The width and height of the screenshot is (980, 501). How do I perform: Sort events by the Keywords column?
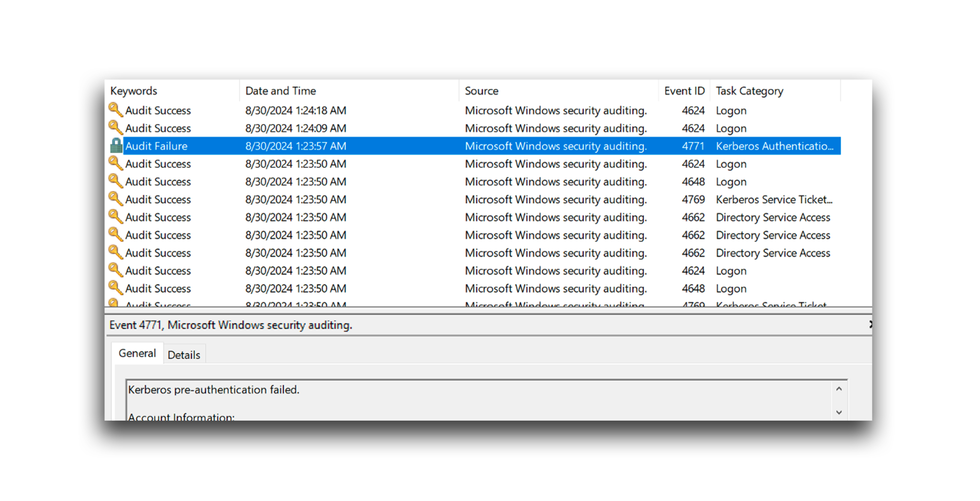pyautogui.click(x=134, y=90)
